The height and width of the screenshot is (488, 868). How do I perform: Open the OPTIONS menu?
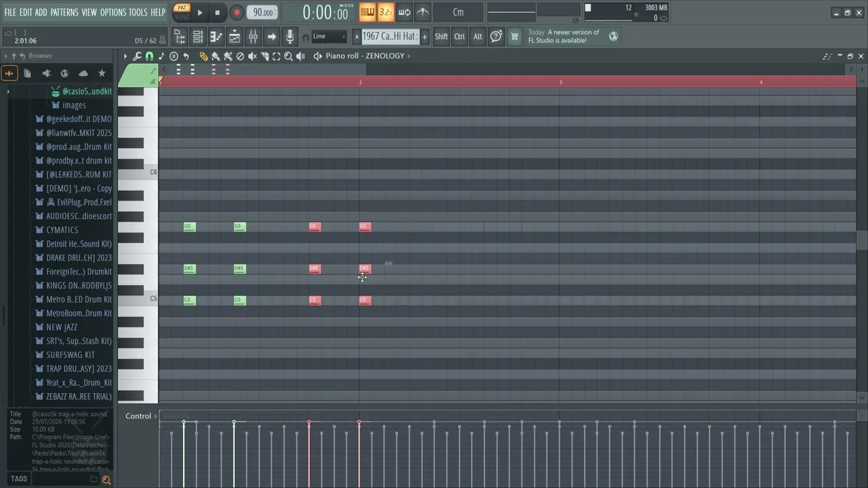coord(113,12)
